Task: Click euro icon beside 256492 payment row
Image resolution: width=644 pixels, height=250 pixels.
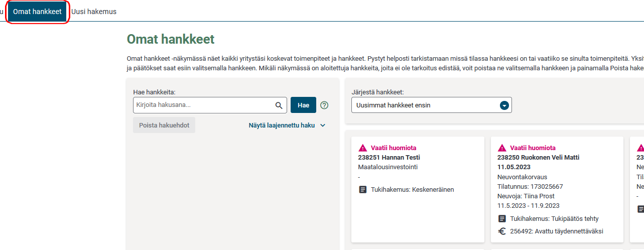Action: pos(502,231)
